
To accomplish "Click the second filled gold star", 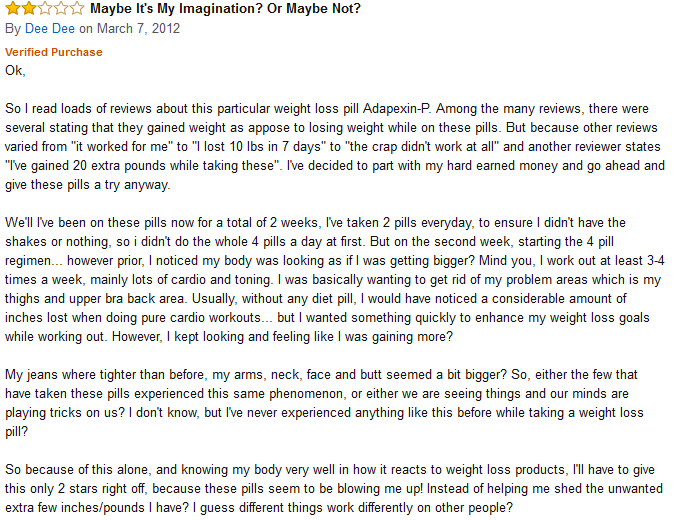I will 29,8.
